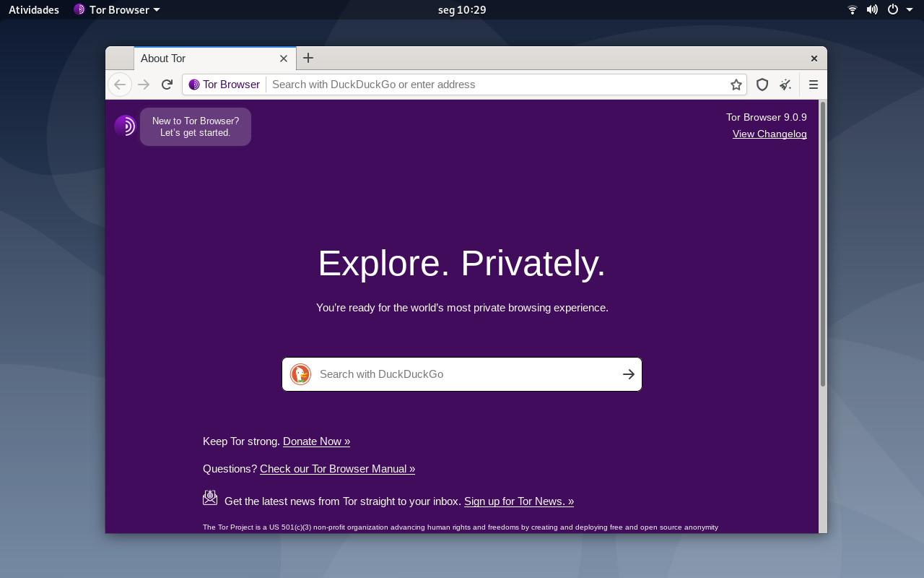This screenshot has height=578, width=924.
Task: Click the page's vertical scrollbar
Action: [x=822, y=246]
